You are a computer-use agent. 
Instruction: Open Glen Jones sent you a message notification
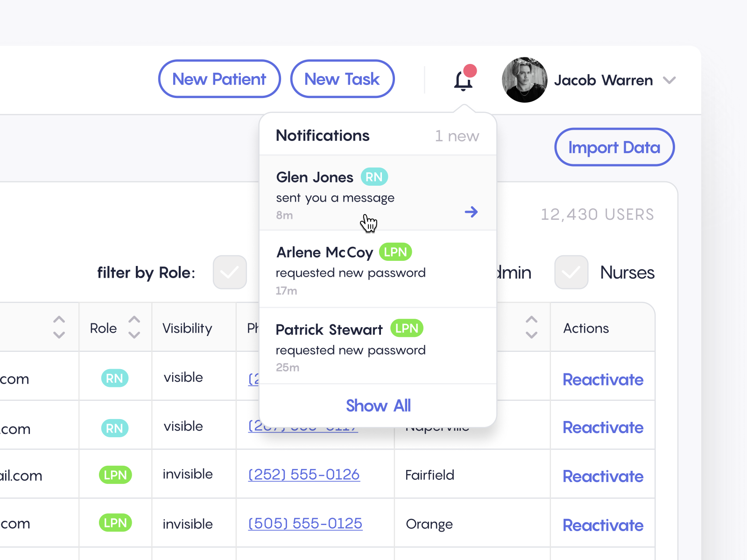378,193
